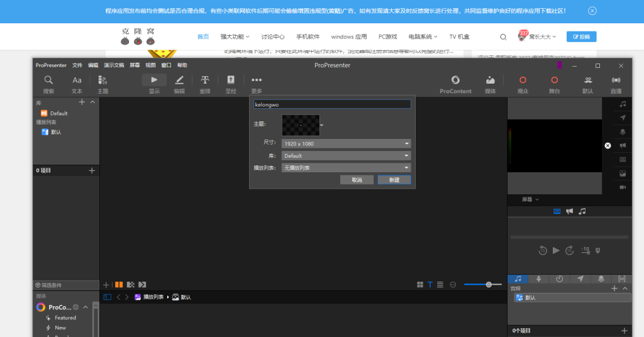Toggle the 观众 audience output
Viewport: 644px width, 337px height.
pos(523,84)
